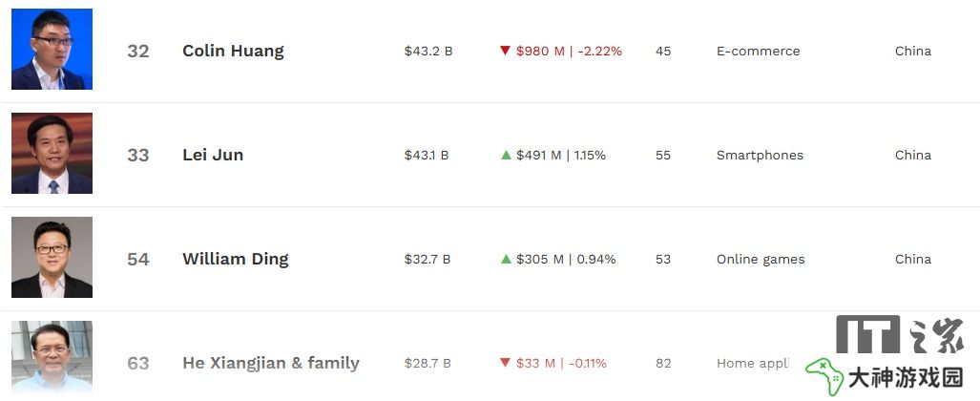Open He Xiangjian's profile photo
980x401 pixels.
[52, 358]
